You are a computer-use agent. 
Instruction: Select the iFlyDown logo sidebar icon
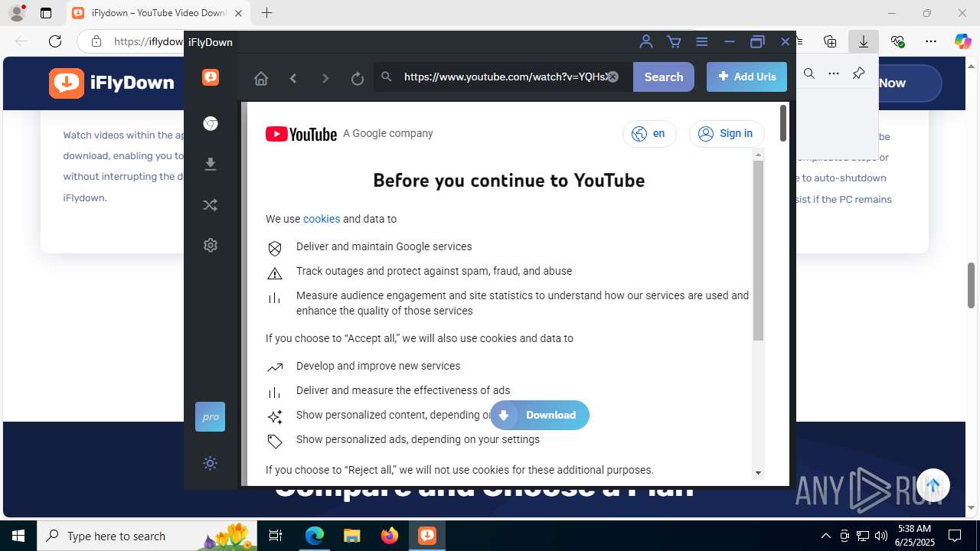pos(211,77)
